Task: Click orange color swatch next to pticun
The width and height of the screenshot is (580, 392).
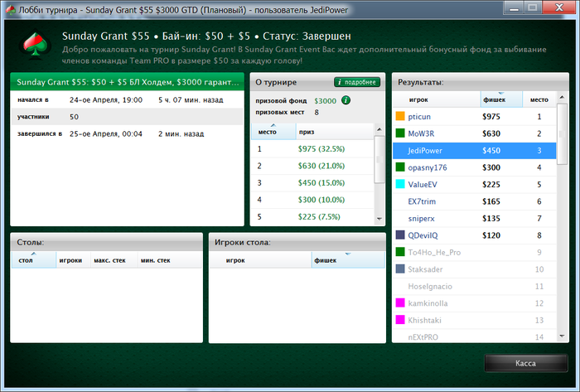Action: [x=400, y=116]
